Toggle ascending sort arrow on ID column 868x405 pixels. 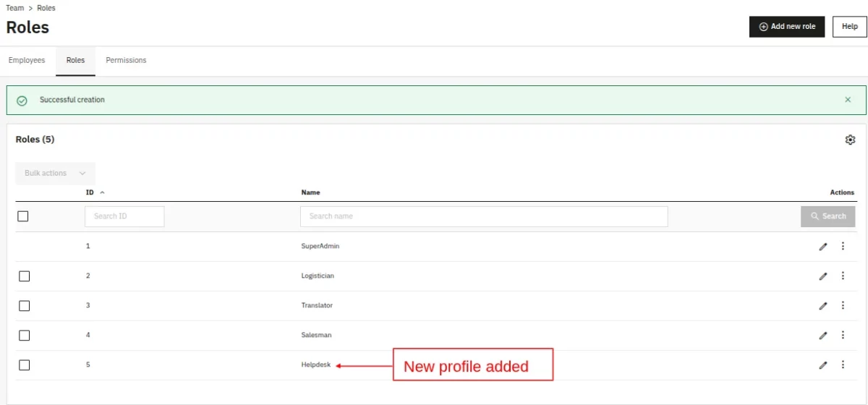pos(102,192)
